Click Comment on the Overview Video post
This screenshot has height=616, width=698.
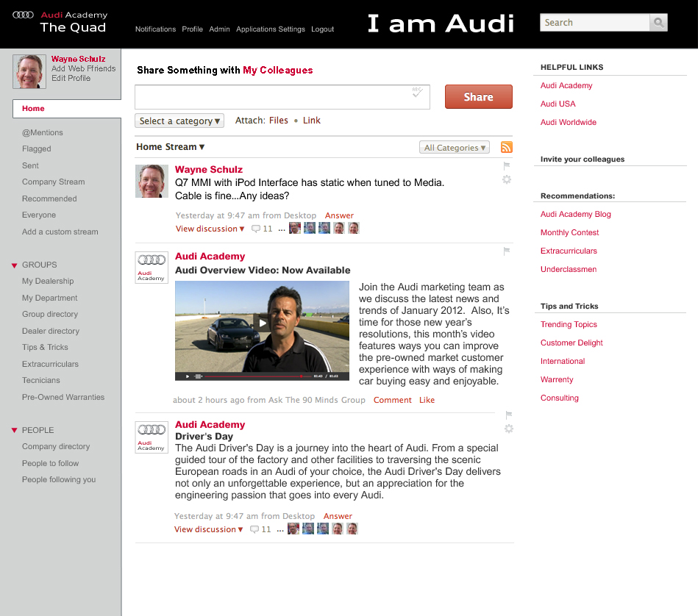392,400
